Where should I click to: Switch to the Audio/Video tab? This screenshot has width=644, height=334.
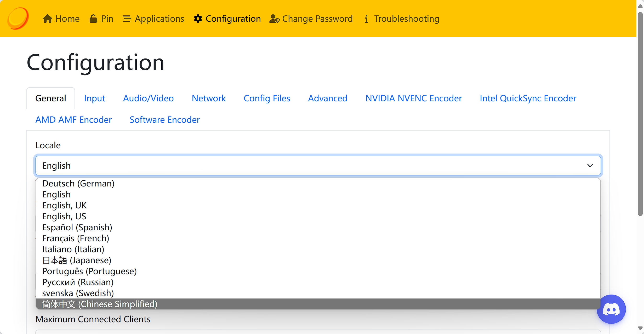[x=148, y=98]
